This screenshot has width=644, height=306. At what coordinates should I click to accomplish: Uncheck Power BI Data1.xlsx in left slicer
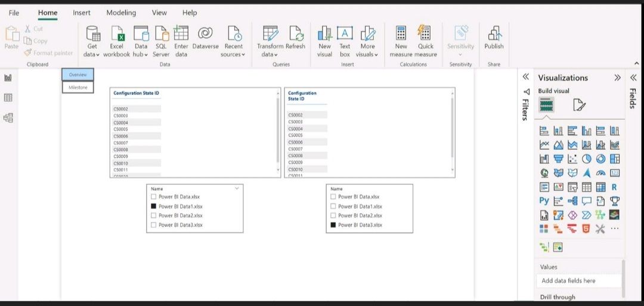154,206
